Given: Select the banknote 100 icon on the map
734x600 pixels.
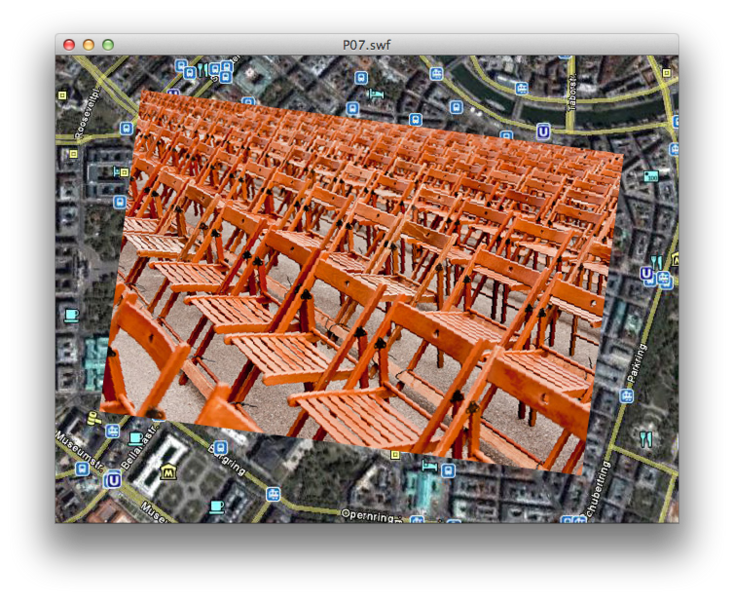Looking at the screenshot, I should (x=651, y=176).
